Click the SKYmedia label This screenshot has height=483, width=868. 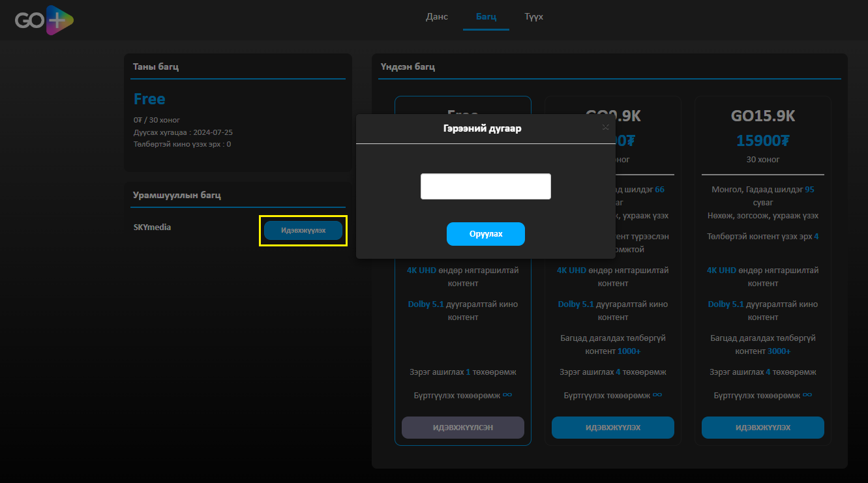tap(152, 227)
